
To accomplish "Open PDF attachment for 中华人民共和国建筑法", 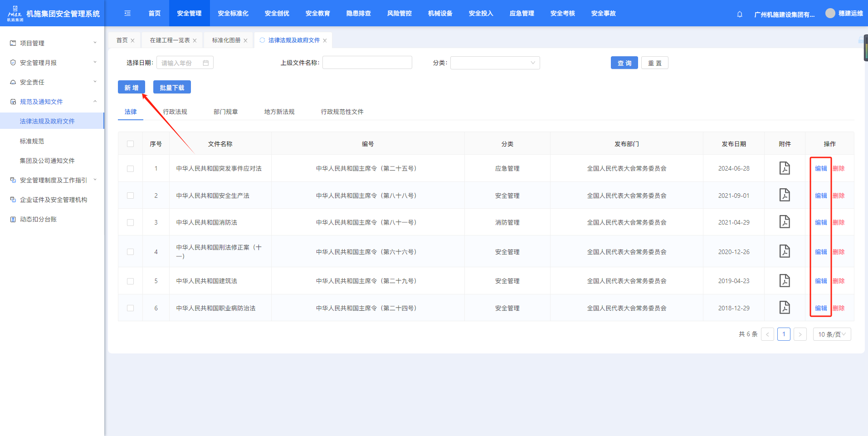I will [785, 281].
